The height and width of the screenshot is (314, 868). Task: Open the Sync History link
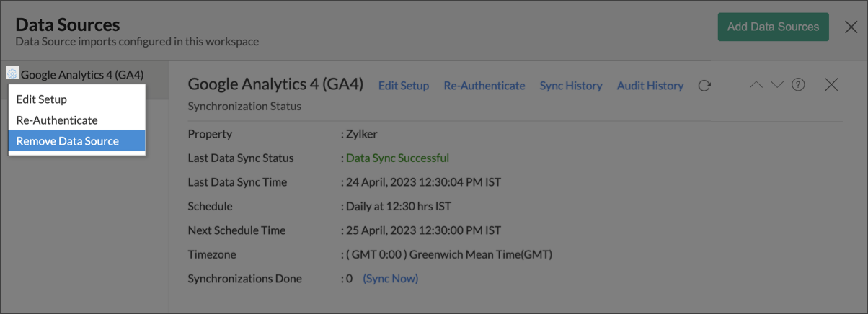click(x=571, y=86)
